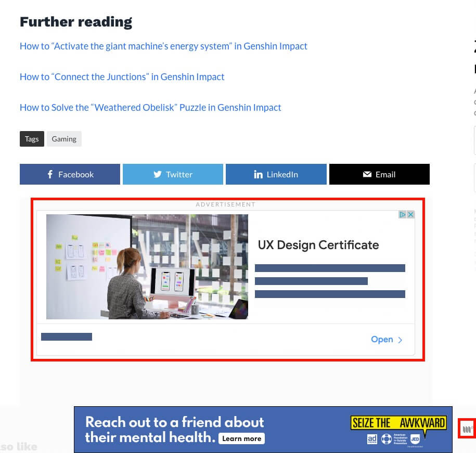Click the UX Design Certificate ad image
This screenshot has width=476, height=453.
click(x=147, y=266)
